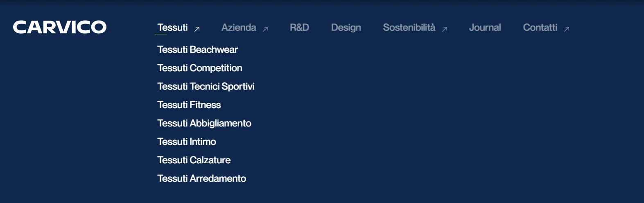644x203 pixels.
Task: Select Tessuti Beachwear from the dropdown
Action: click(197, 50)
